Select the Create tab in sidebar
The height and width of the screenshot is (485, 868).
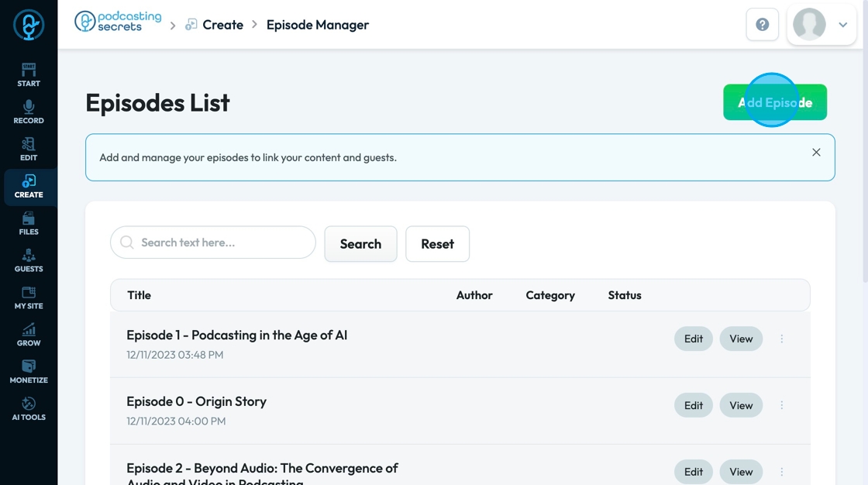(29, 187)
